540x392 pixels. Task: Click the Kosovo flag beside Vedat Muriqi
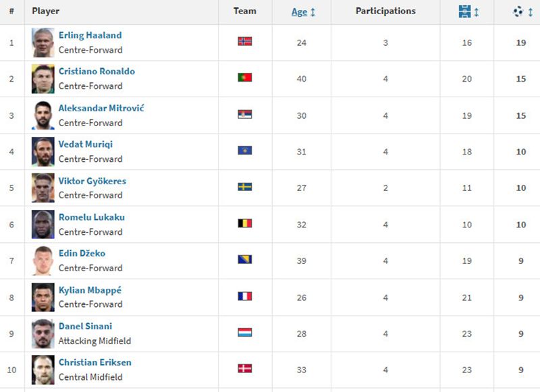(x=245, y=150)
